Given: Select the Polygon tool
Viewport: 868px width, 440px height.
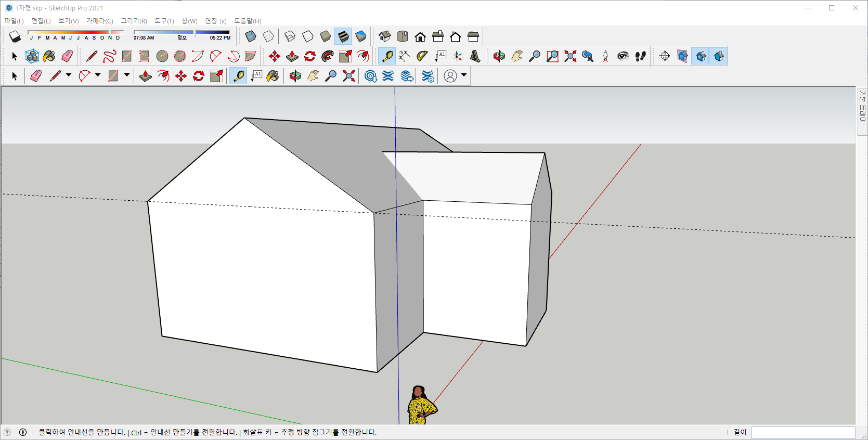Looking at the screenshot, I should [180, 56].
